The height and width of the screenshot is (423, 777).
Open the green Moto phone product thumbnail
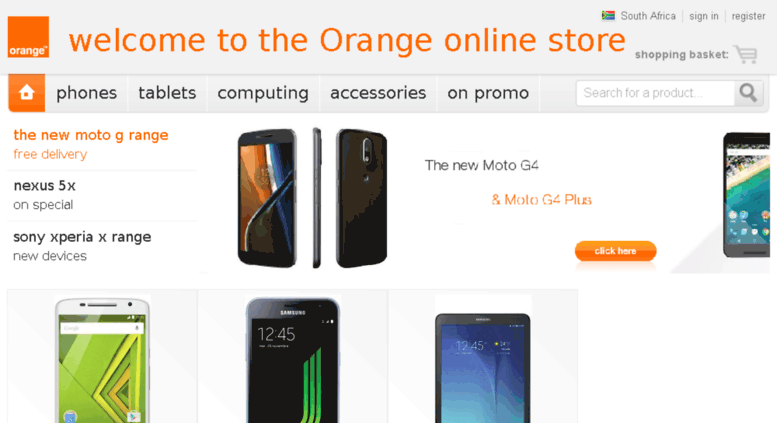tap(103, 359)
